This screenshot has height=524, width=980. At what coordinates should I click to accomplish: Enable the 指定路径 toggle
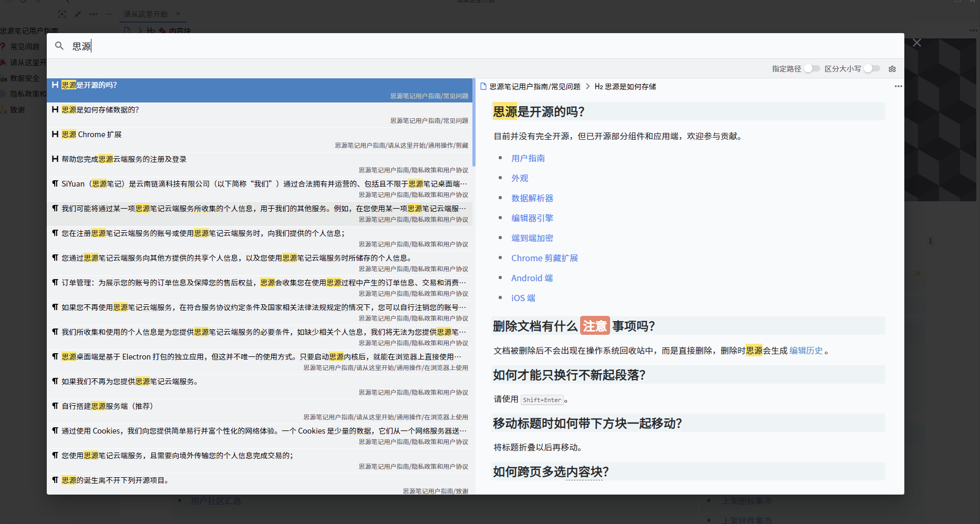pos(812,68)
